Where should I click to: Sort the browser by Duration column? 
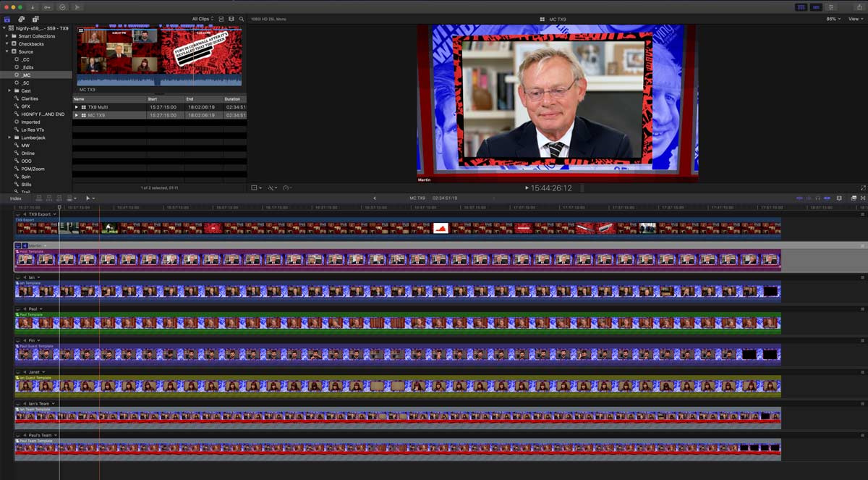coord(234,98)
